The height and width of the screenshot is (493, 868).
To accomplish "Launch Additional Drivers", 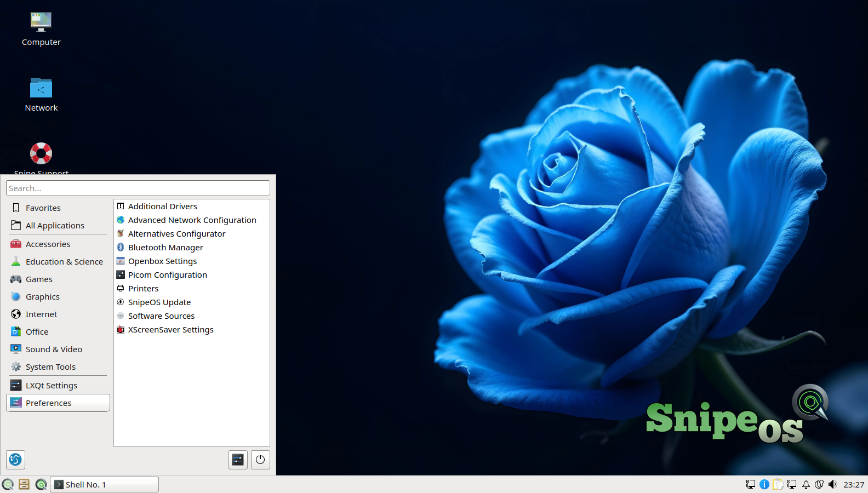I will [x=192, y=207].
